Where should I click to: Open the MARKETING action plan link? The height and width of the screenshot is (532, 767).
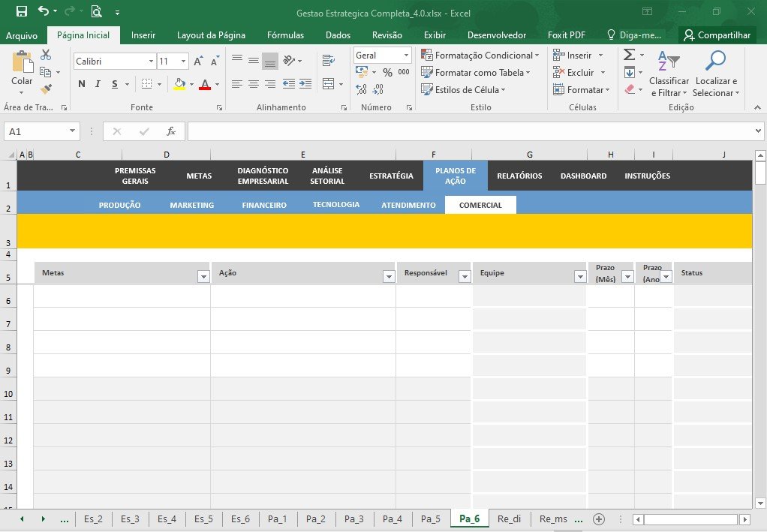pos(192,206)
